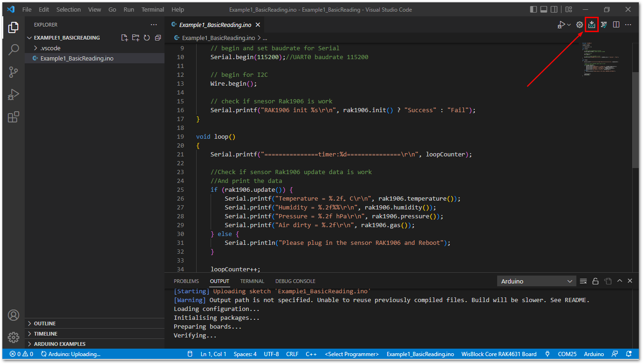
Task: Click the CRLF end-of-line indicator
Action: point(292,354)
